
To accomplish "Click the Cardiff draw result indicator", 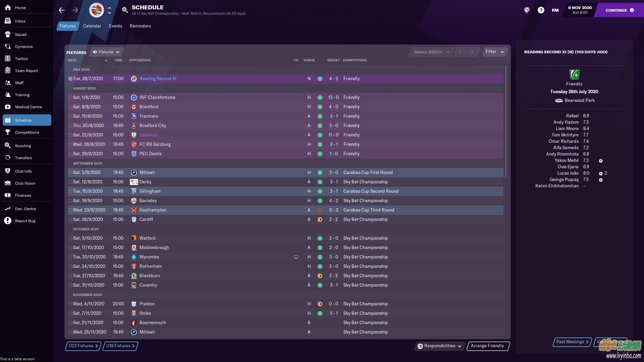I will [x=320, y=219].
